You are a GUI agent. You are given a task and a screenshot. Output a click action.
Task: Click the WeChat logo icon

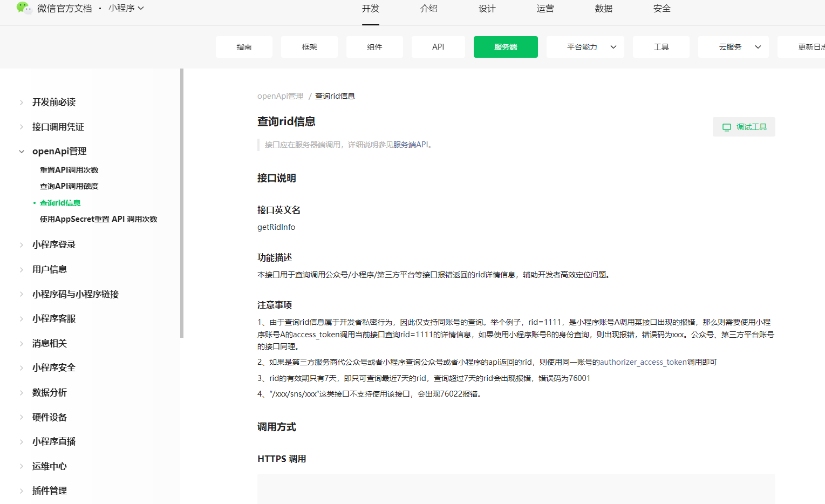pos(24,8)
